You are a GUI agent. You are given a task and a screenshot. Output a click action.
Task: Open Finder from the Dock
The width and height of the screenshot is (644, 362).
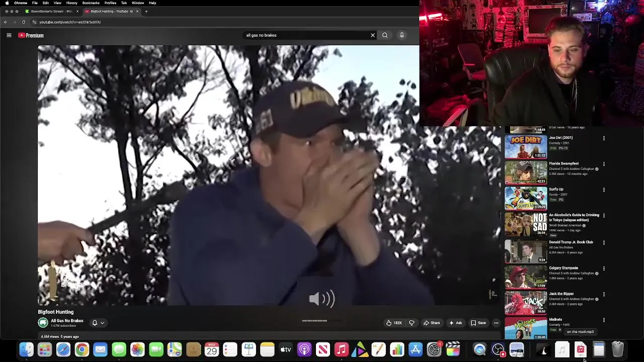tap(26, 349)
